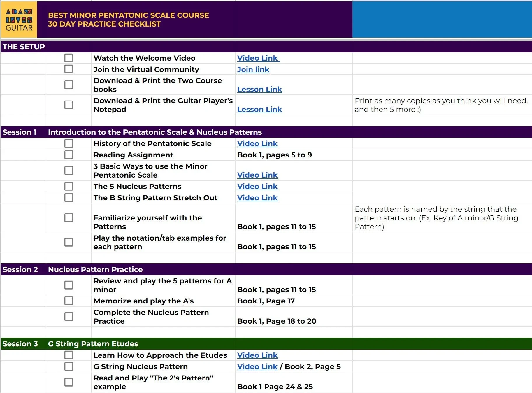Viewport: 532px width, 393px height.
Task: Select the Watch the Welcome Video cell
Action: coord(163,58)
